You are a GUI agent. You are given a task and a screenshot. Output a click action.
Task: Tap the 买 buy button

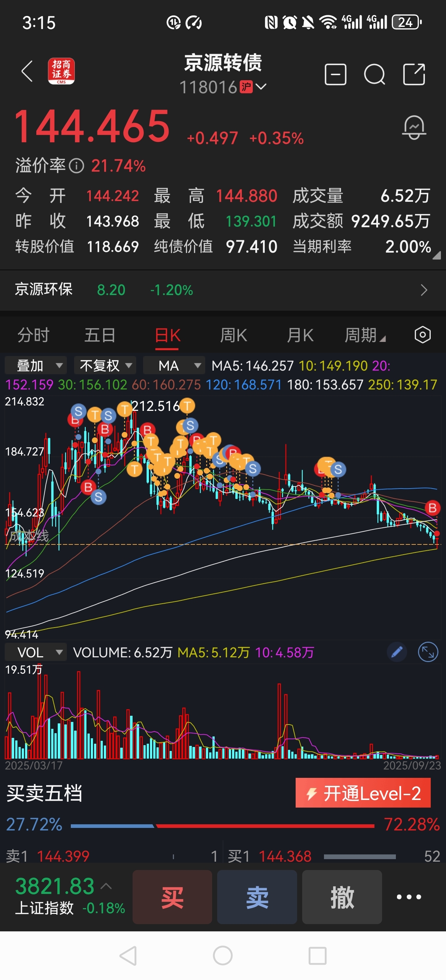(x=173, y=897)
